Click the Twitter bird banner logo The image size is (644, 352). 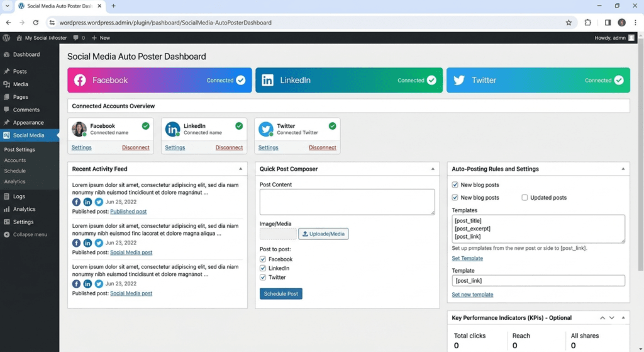point(458,80)
